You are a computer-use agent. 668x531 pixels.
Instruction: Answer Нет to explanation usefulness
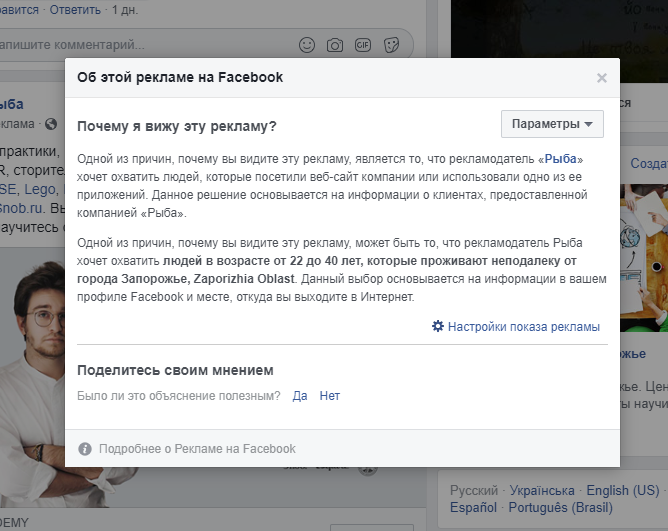330,396
